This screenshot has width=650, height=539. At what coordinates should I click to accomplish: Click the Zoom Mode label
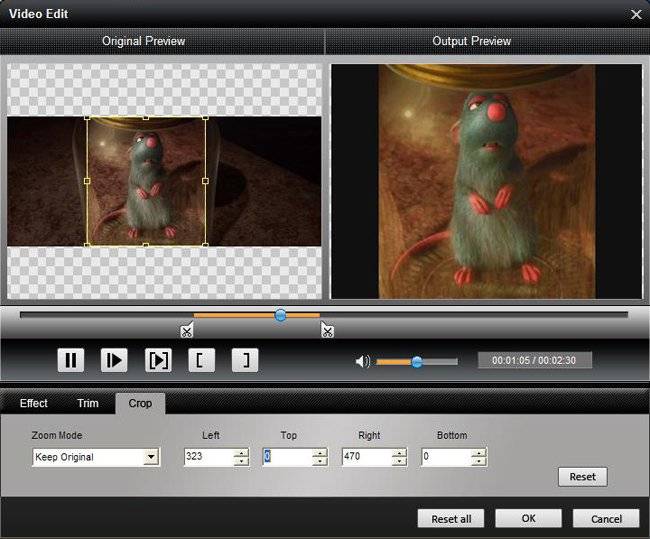coord(57,435)
